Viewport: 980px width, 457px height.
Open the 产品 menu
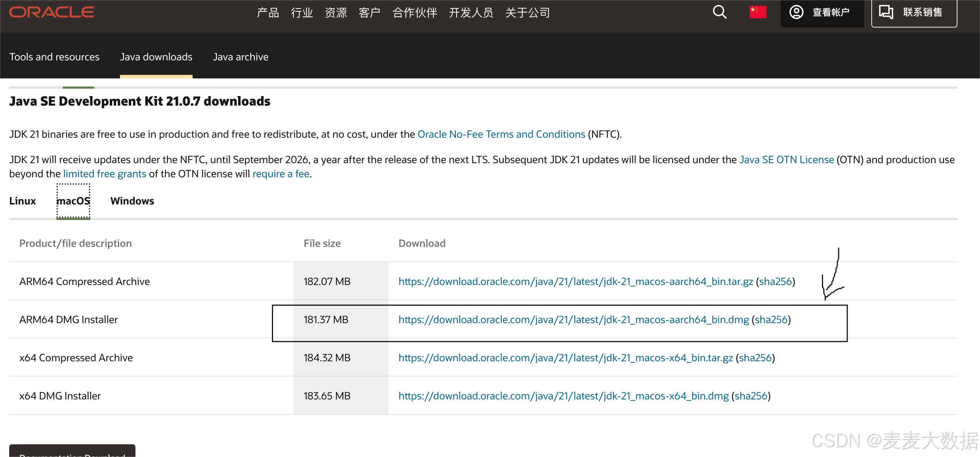(x=268, y=13)
